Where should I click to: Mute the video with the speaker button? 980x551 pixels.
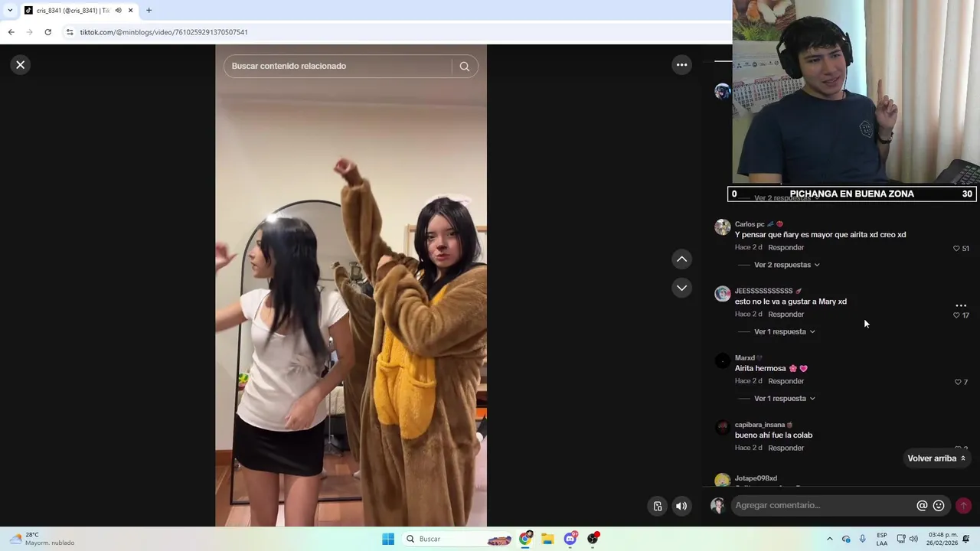681,506
